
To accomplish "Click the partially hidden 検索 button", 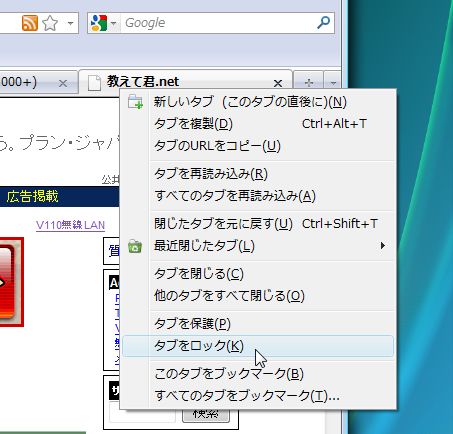I will (x=206, y=415).
